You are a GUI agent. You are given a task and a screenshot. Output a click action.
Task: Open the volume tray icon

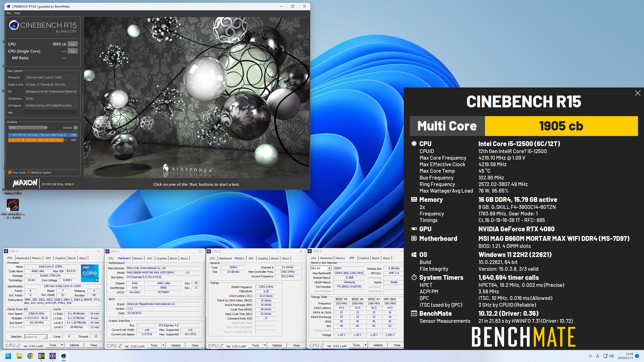click(612, 356)
